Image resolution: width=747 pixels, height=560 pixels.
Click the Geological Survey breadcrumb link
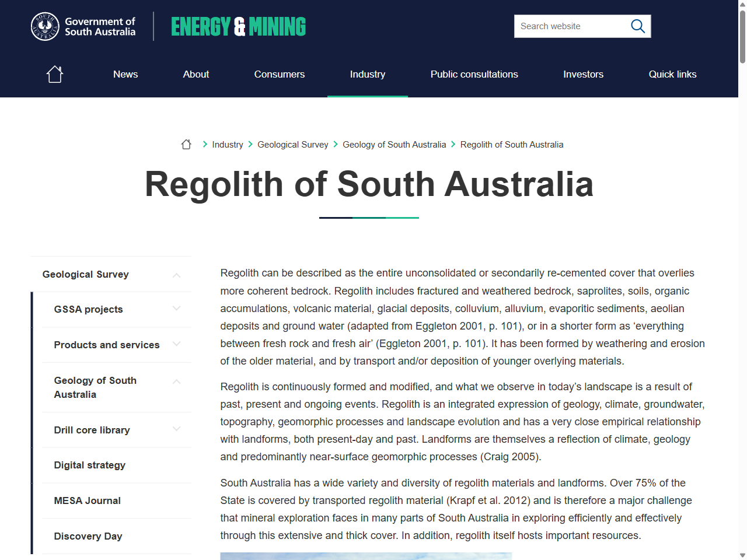292,144
